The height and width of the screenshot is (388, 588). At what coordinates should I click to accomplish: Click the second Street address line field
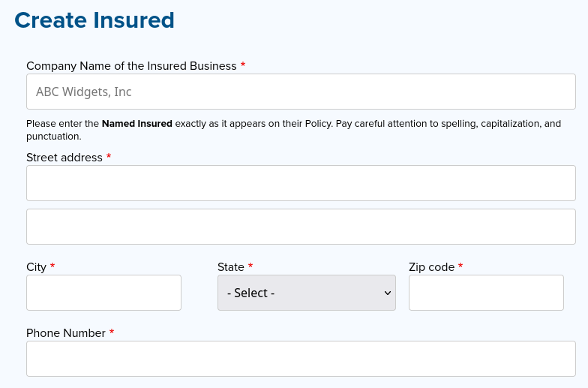tap(301, 227)
